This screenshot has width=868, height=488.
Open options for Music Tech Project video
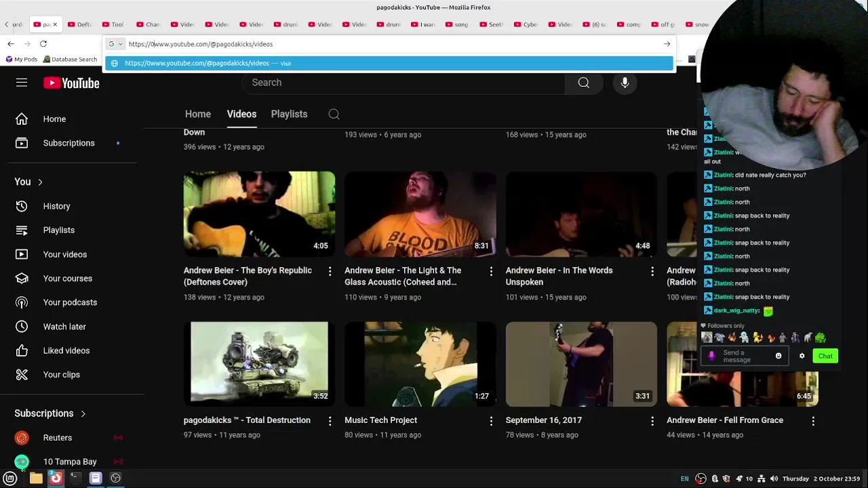(x=491, y=421)
